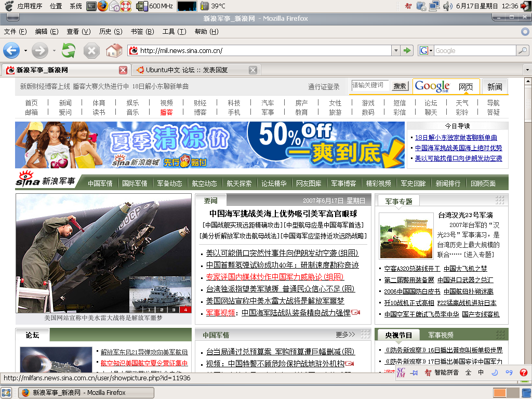
Task: Open the 智能拼音 input method selector
Action: pos(446,373)
